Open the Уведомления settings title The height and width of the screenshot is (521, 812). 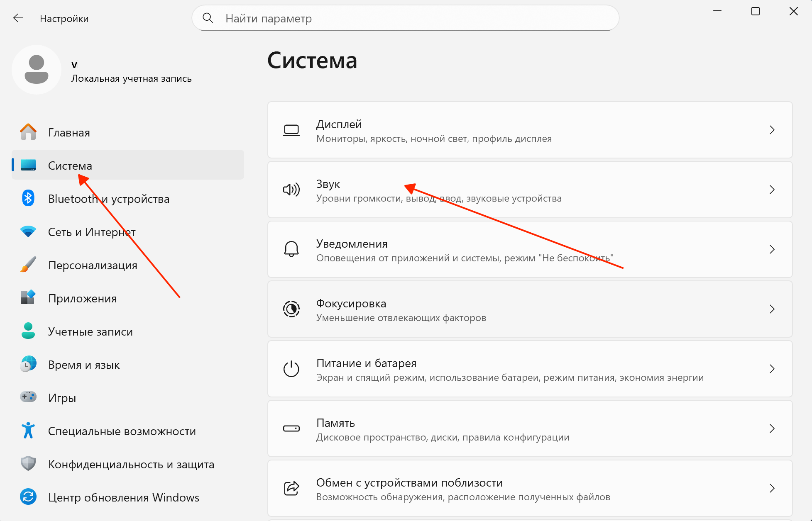click(x=352, y=243)
